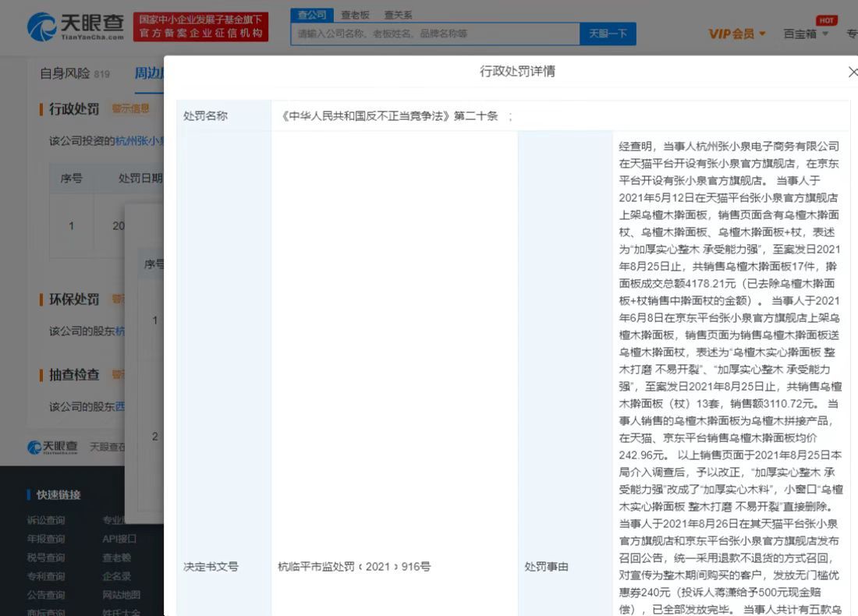Click the red 官方备案企业征信机构 banner

[x=200, y=27]
